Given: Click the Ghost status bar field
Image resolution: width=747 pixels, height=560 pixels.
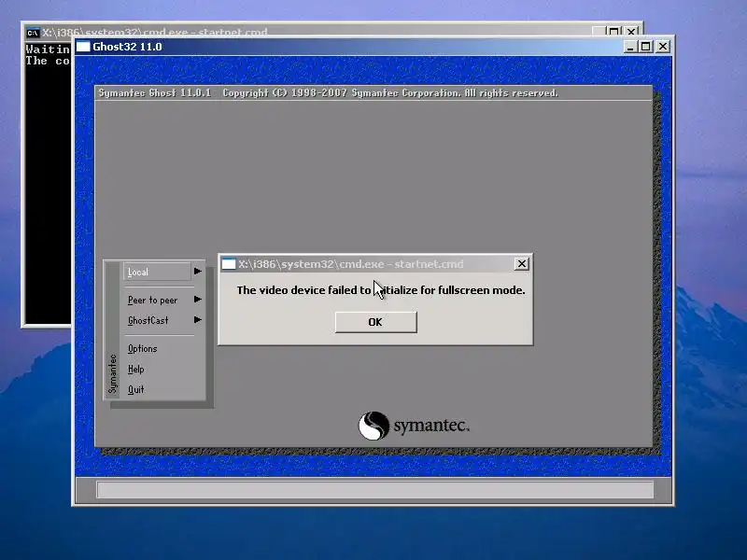Looking at the screenshot, I should 375,489.
